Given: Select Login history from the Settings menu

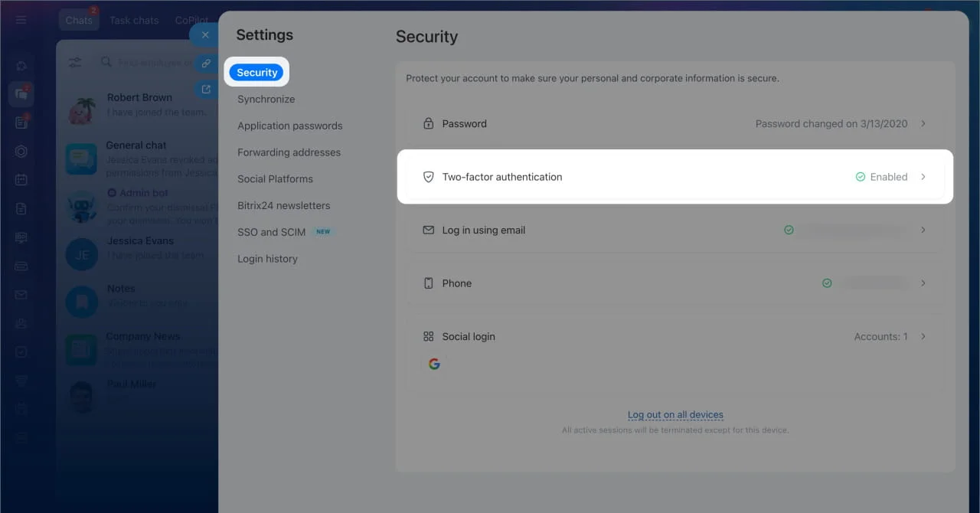Looking at the screenshot, I should 267,259.
